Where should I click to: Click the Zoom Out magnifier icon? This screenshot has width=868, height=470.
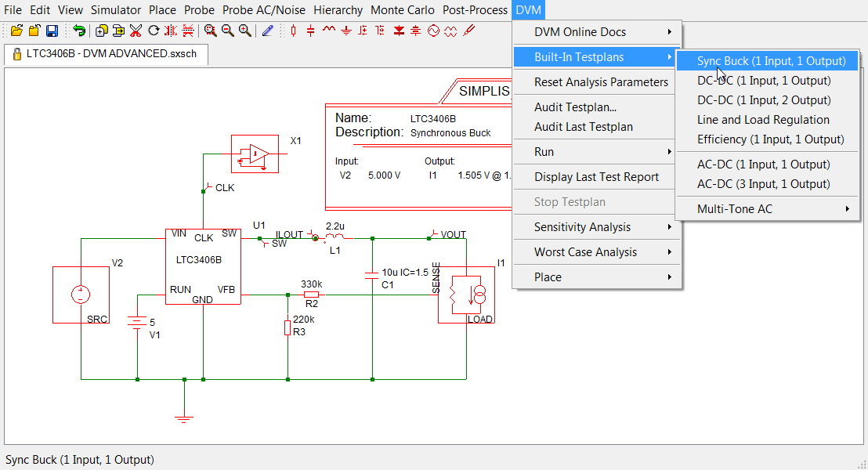[228, 31]
